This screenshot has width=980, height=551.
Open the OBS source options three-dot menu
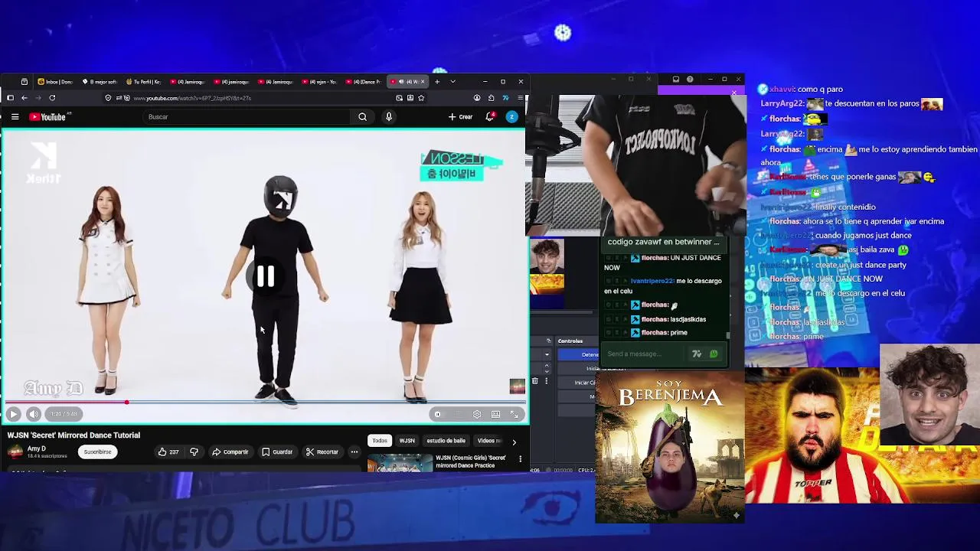pos(547,380)
